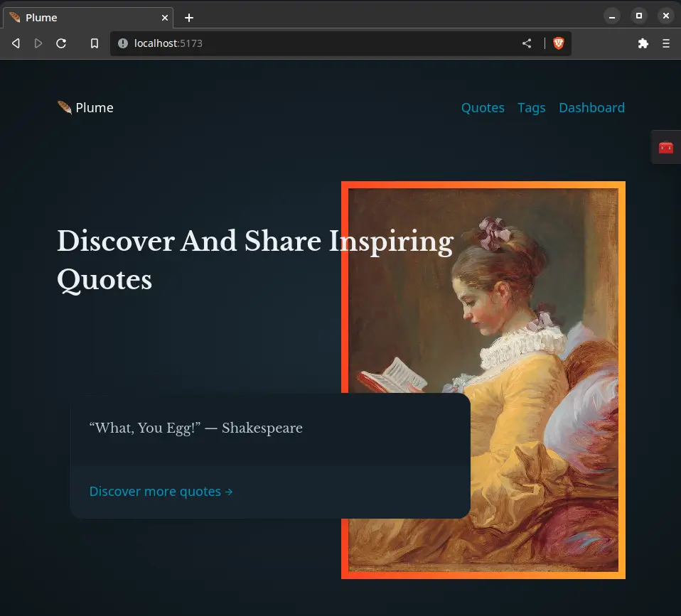Image resolution: width=681 pixels, height=616 pixels.
Task: Select the Plume browser tab
Action: coord(88,18)
